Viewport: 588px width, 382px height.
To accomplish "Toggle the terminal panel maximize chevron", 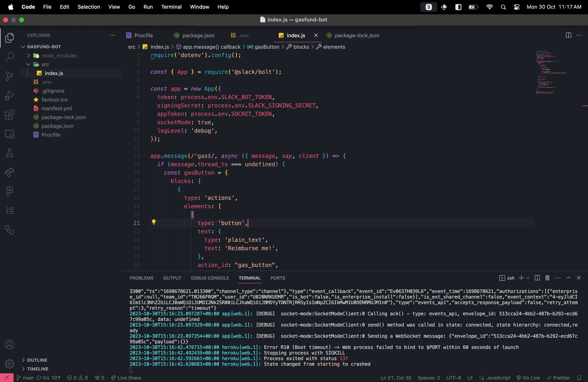I will [568, 278].
